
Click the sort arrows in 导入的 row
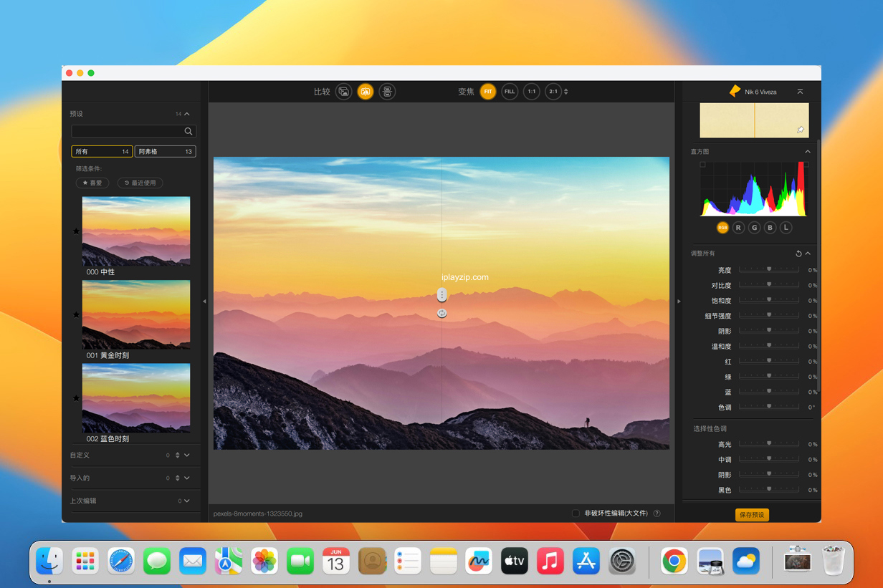pyautogui.click(x=178, y=478)
